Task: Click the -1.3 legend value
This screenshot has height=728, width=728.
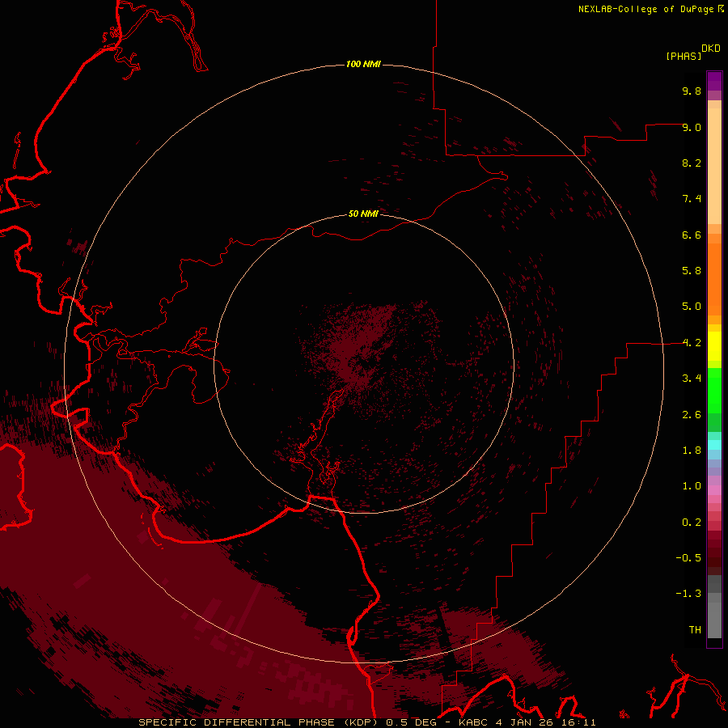Action: point(688,594)
